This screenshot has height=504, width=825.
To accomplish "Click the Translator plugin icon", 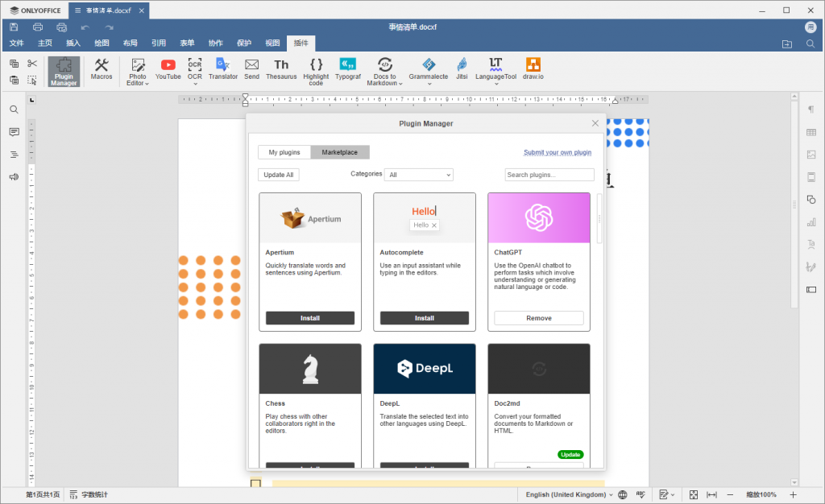I will pos(223,68).
